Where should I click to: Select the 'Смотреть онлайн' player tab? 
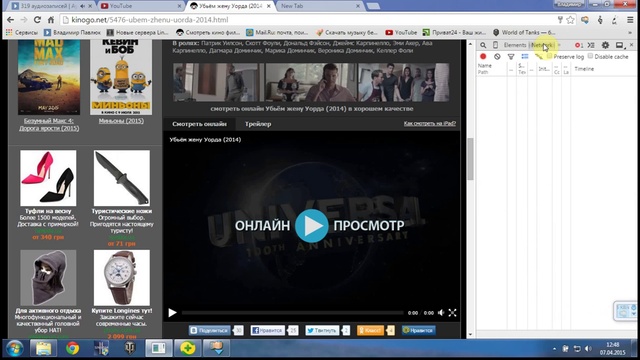pyautogui.click(x=199, y=124)
